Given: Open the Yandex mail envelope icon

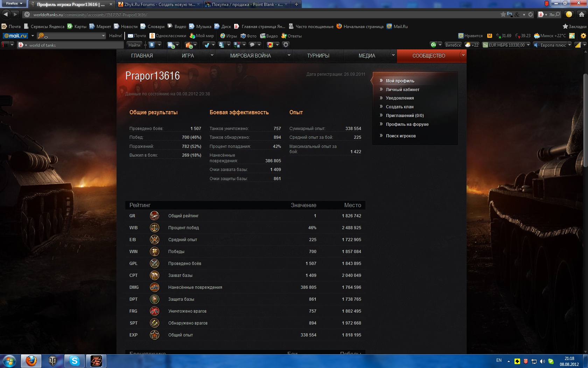Looking at the screenshot, I should [x=171, y=45].
